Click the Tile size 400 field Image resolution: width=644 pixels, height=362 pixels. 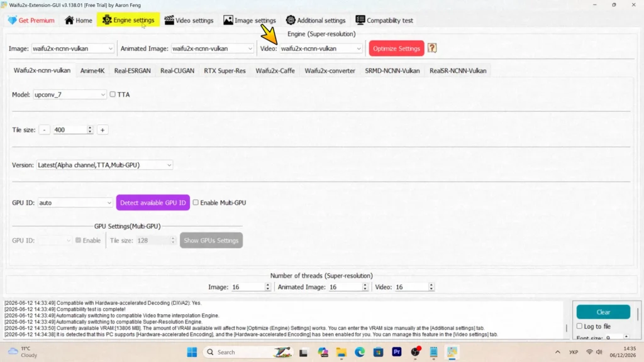tap(70, 129)
